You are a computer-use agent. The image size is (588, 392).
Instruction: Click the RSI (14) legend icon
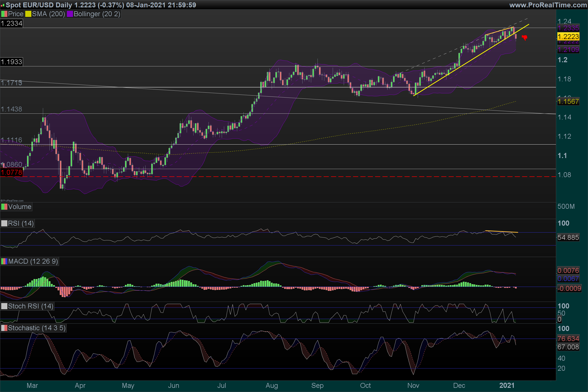click(4, 223)
